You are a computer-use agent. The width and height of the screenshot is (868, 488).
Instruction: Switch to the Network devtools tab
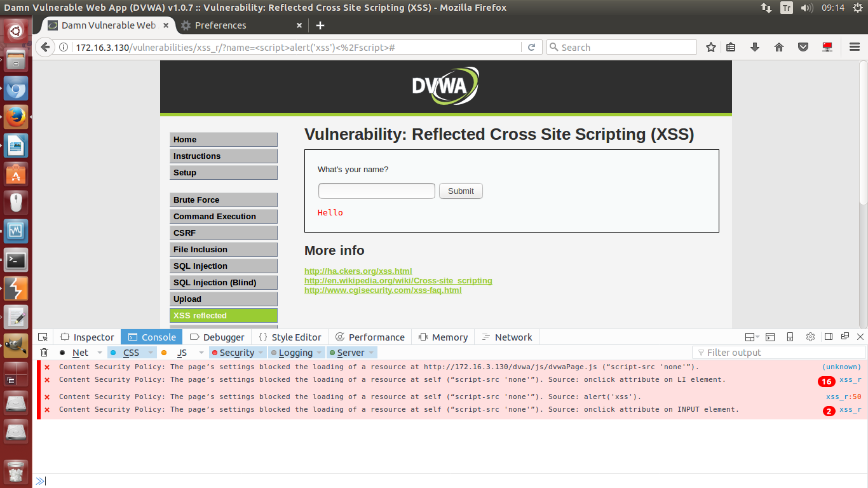507,337
